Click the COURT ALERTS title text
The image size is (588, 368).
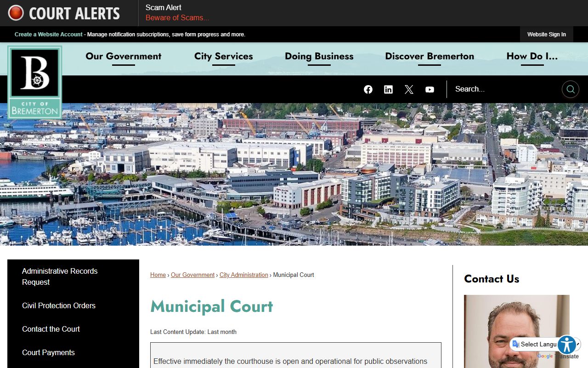74,13
